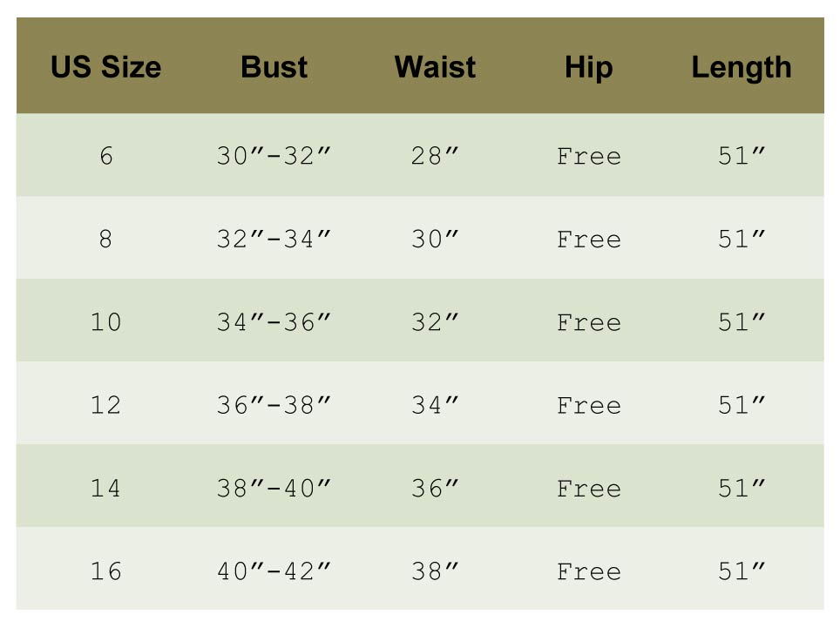Select the size 6 cell
The width and height of the screenshot is (840, 628).
105,157
